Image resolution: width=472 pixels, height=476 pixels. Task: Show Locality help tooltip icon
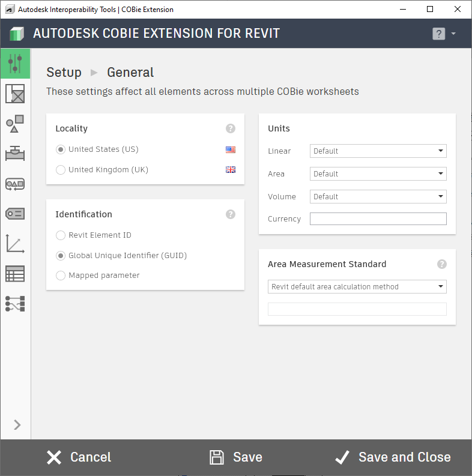click(231, 128)
